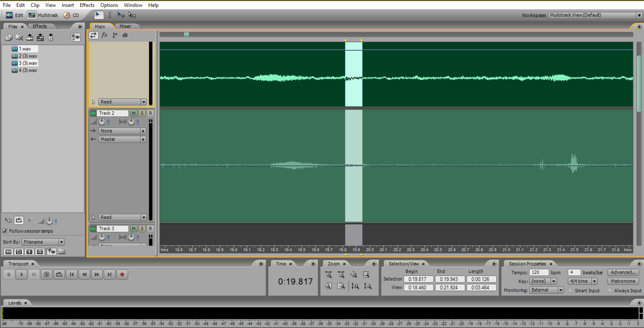
Task: Mute Track 2
Action: click(134, 113)
